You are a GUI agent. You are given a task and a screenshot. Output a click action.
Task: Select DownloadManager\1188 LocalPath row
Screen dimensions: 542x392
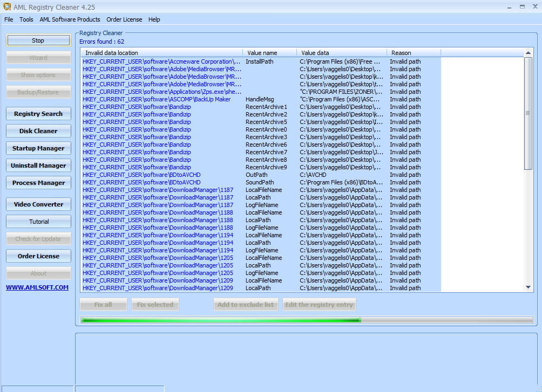(x=261, y=220)
